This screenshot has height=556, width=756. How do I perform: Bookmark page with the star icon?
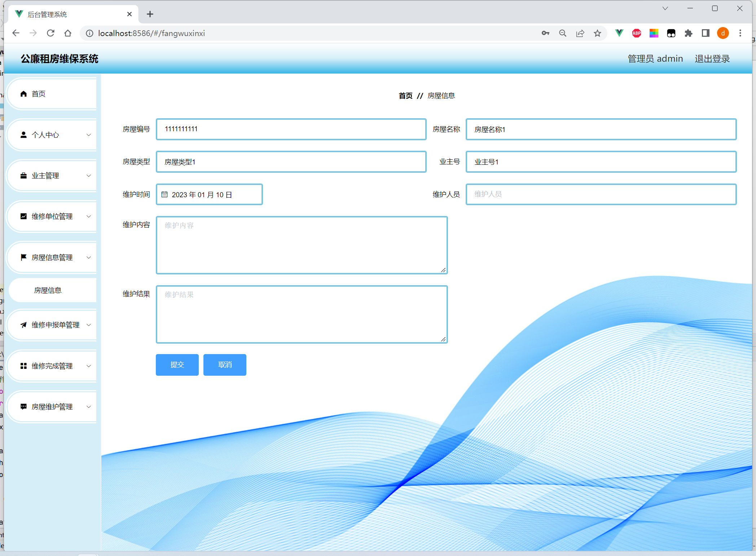(x=598, y=33)
